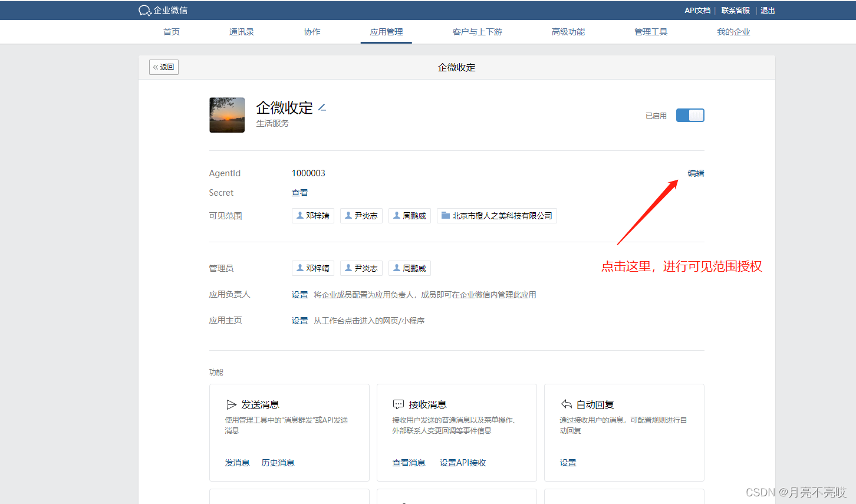Click 周鹏威 tag in 管理员 row

tap(410, 268)
